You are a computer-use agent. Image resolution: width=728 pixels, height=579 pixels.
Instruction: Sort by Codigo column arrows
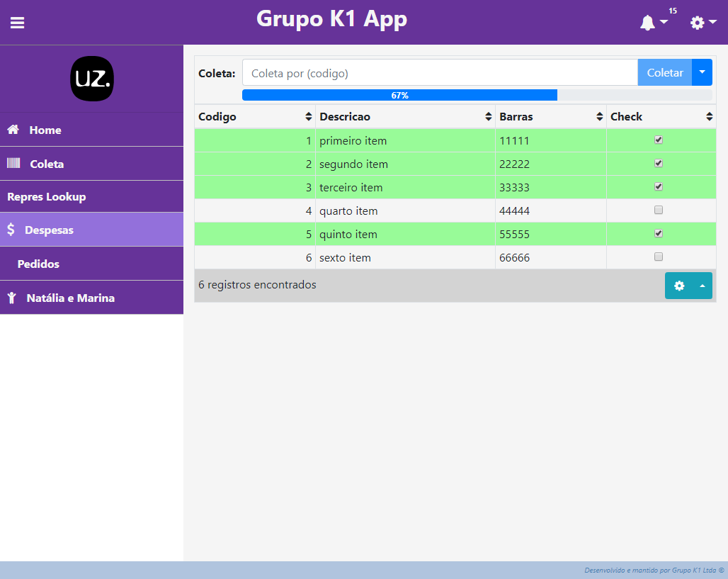(x=308, y=117)
